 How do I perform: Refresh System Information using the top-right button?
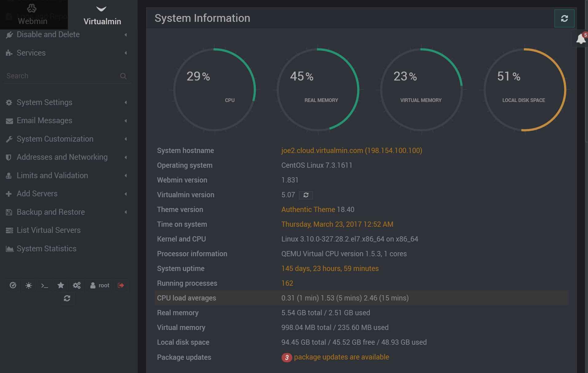(564, 18)
